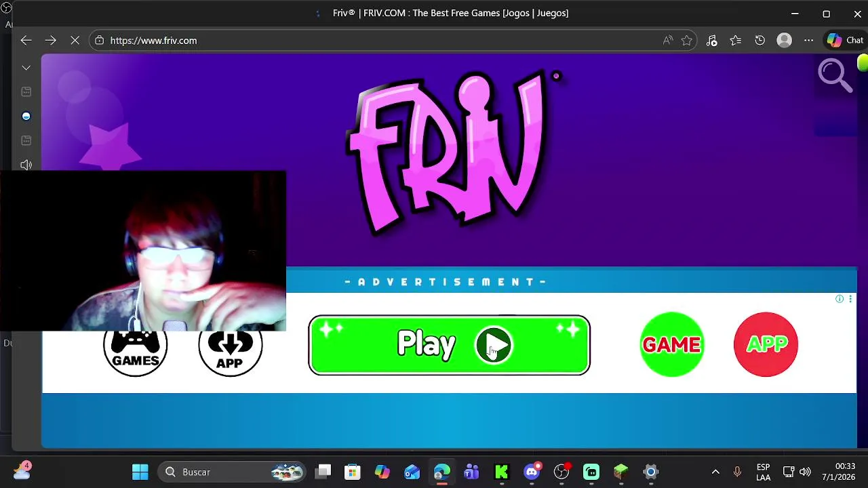Open Outlook from taskbar
The height and width of the screenshot is (488, 868).
coord(412,472)
